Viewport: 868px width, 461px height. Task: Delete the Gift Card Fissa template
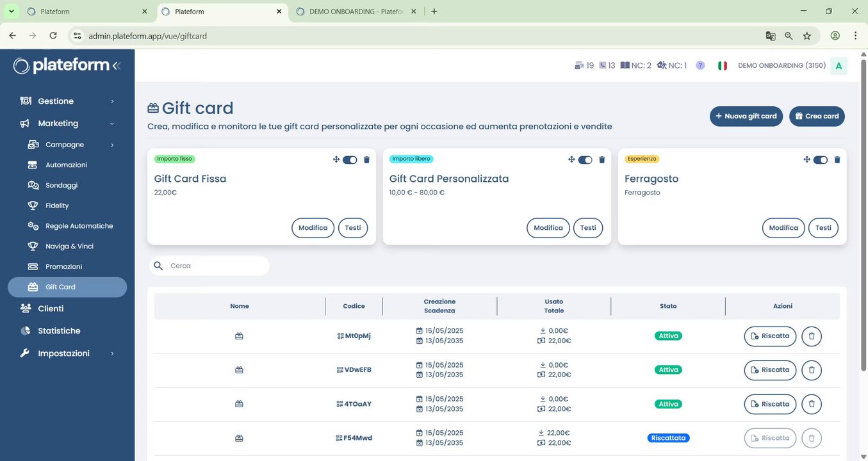point(366,160)
